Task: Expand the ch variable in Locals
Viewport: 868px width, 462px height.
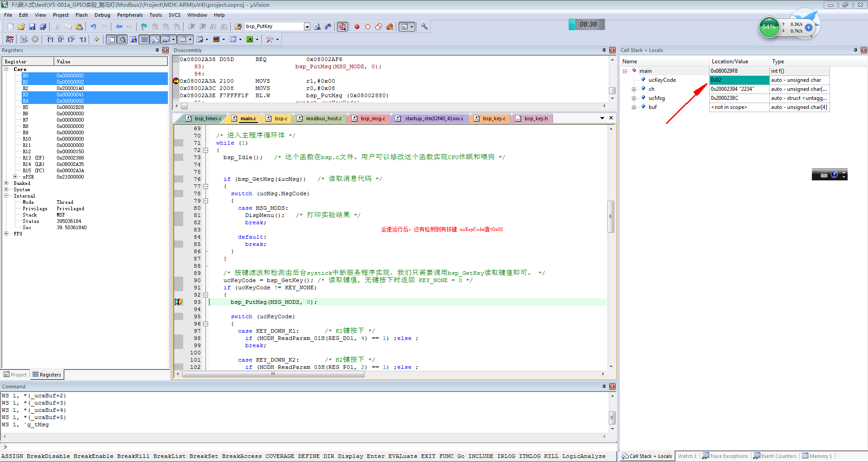Action: point(634,89)
